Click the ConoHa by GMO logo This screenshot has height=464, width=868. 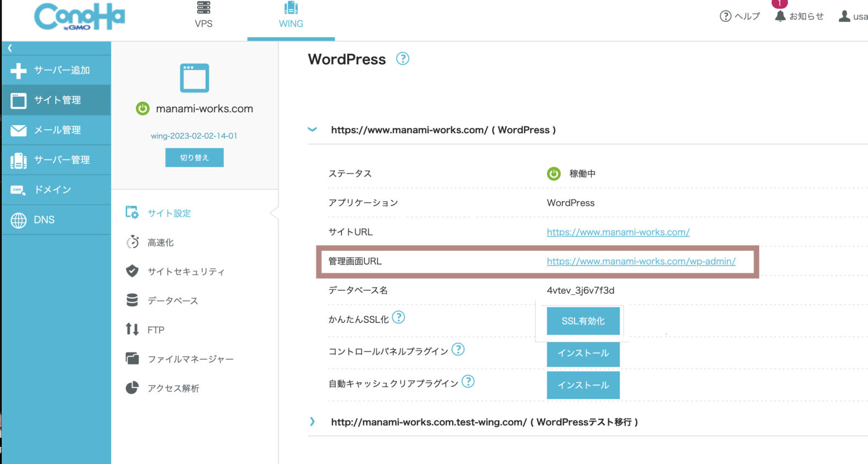point(80,16)
